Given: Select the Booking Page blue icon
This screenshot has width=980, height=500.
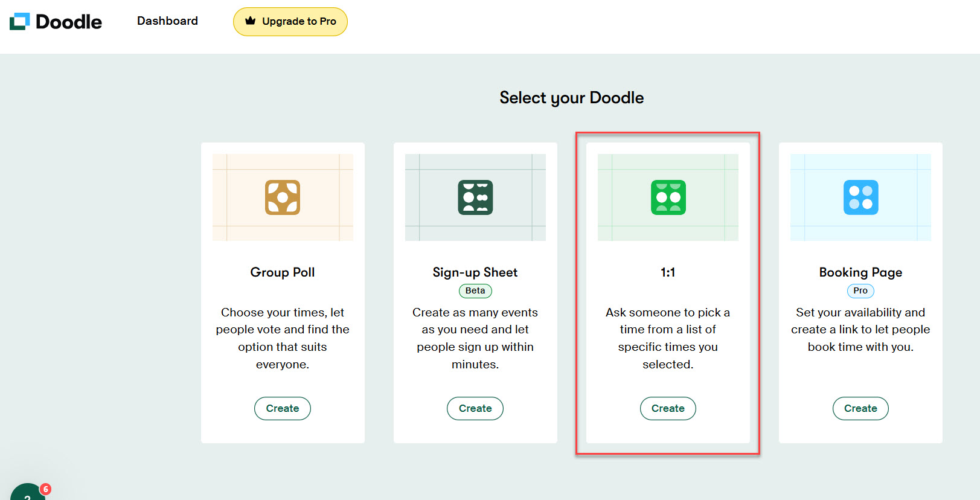Looking at the screenshot, I should coord(860,197).
